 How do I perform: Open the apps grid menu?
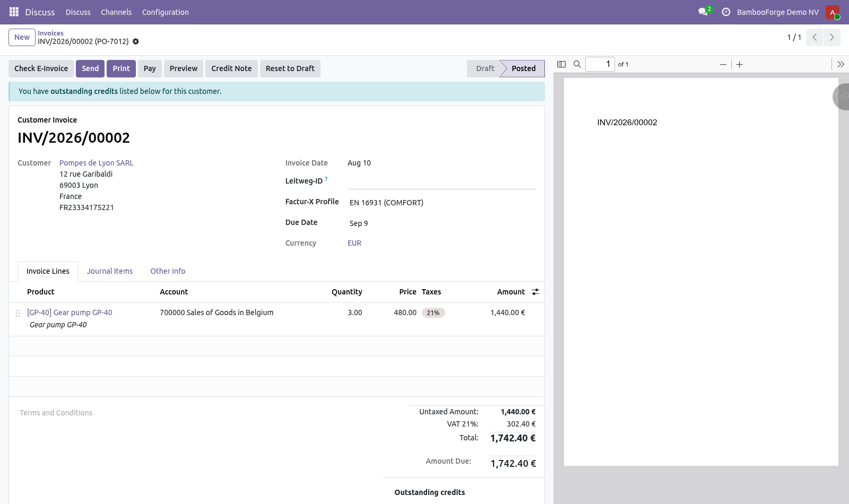pyautogui.click(x=14, y=12)
